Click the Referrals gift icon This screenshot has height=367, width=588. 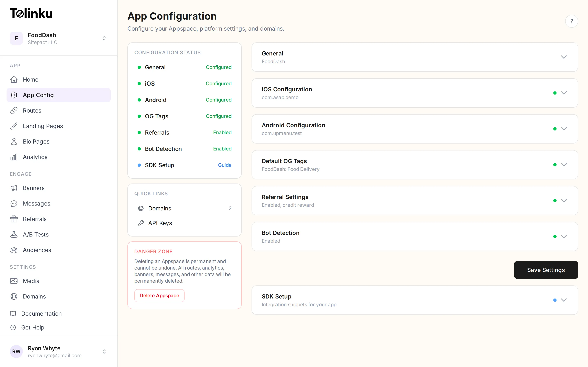(x=14, y=219)
